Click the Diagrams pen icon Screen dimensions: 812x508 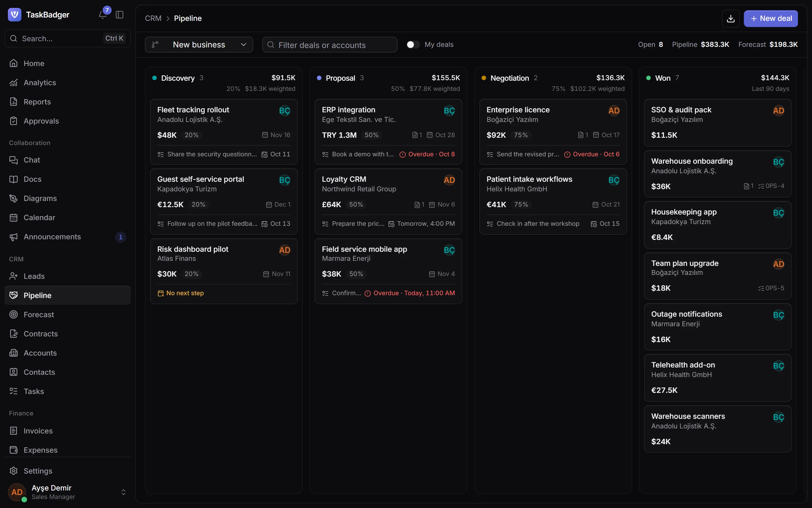point(14,198)
